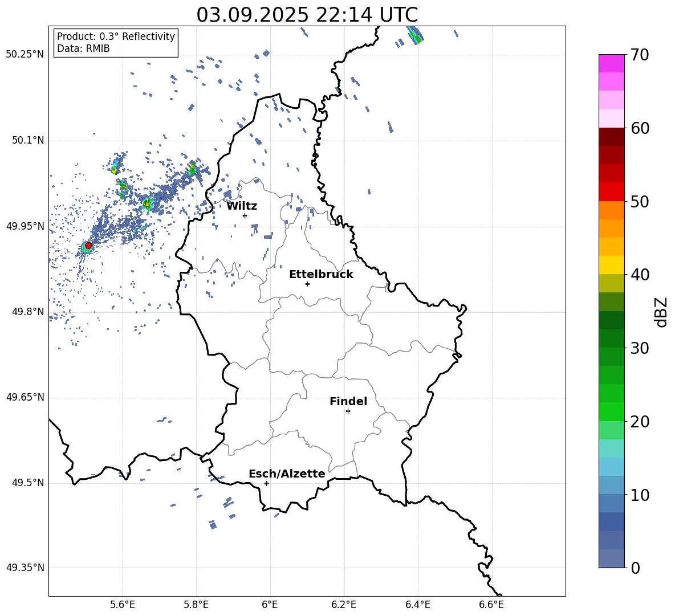The height and width of the screenshot is (616, 675).
Task: Click the Wiltz station cross marker
Action: 245,215
